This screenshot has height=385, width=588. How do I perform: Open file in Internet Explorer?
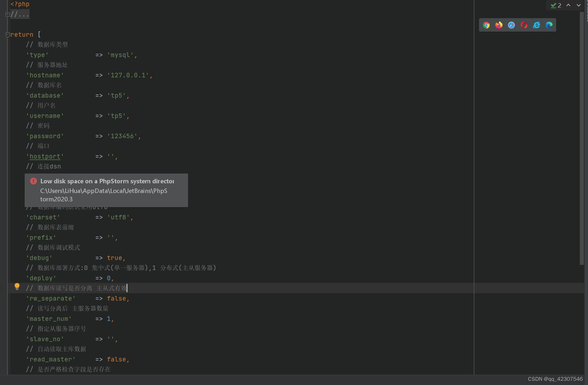click(x=536, y=25)
